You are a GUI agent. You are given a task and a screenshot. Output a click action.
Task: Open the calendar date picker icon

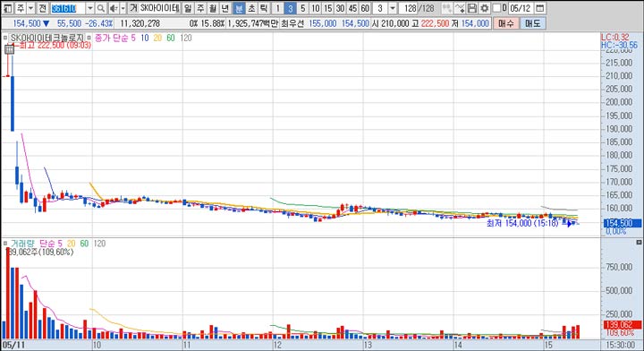point(540,8)
